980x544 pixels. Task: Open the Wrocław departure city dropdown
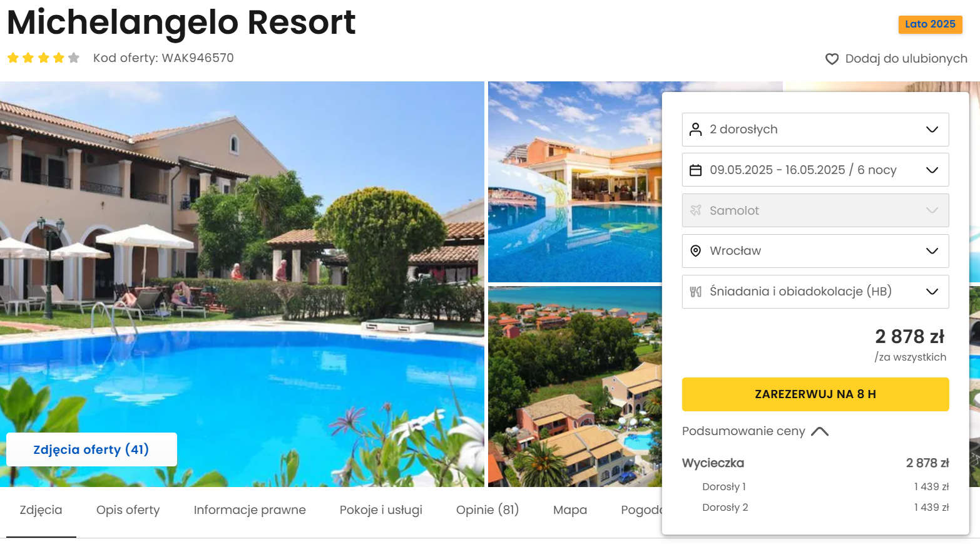pos(815,251)
